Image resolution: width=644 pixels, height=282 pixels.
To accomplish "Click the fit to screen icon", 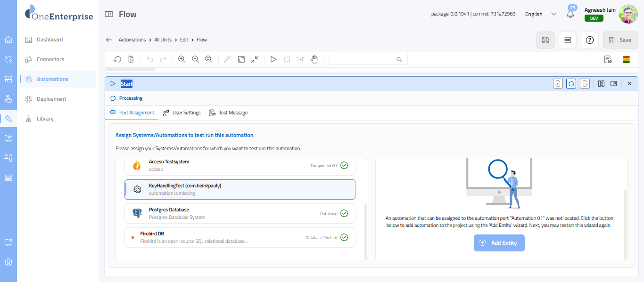I will [x=241, y=59].
